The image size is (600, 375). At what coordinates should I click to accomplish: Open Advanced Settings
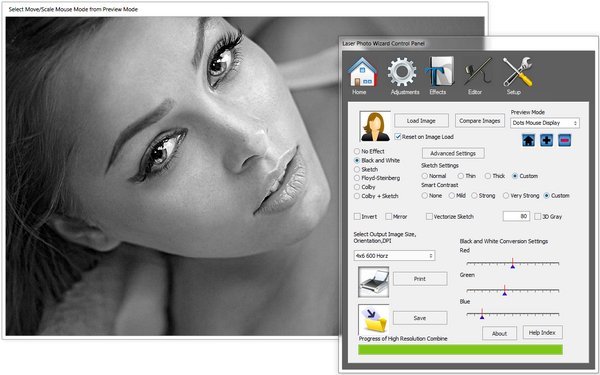[453, 153]
